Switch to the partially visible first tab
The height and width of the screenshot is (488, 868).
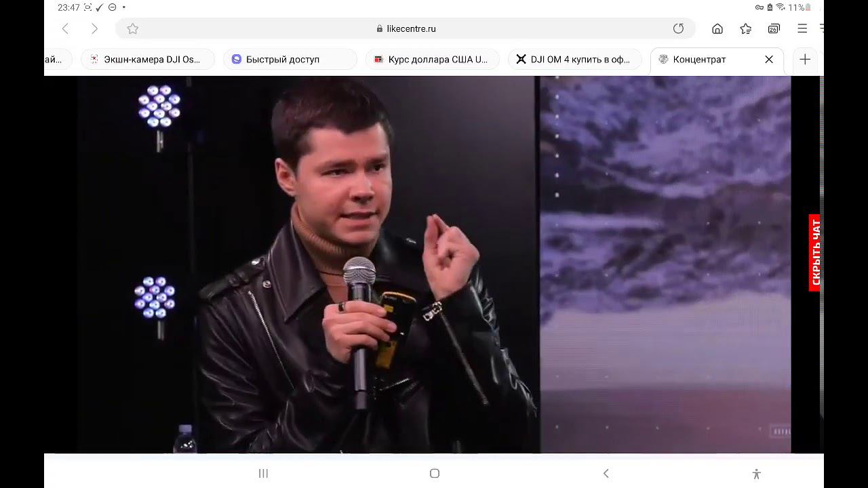58,59
